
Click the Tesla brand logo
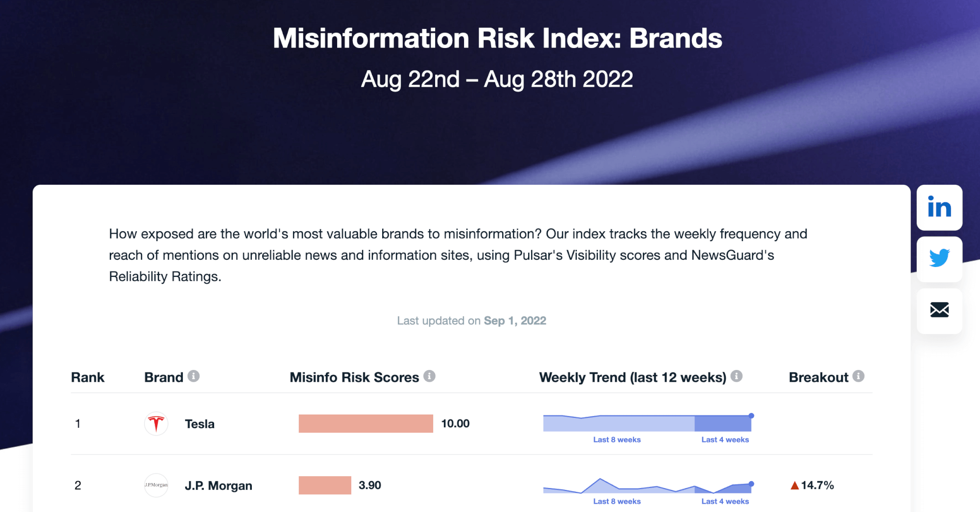(x=156, y=424)
